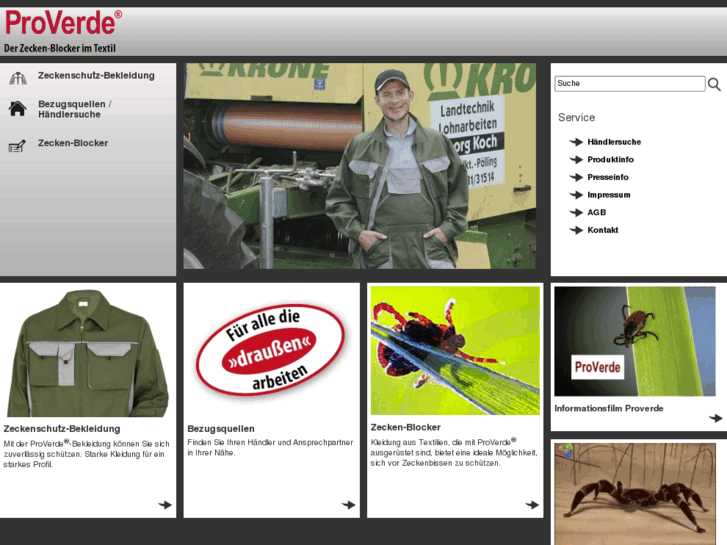Screen dimensions: 727x545
Task: Click 'Mit der ProVerde-Bekleidung' description text
Action: point(86,454)
